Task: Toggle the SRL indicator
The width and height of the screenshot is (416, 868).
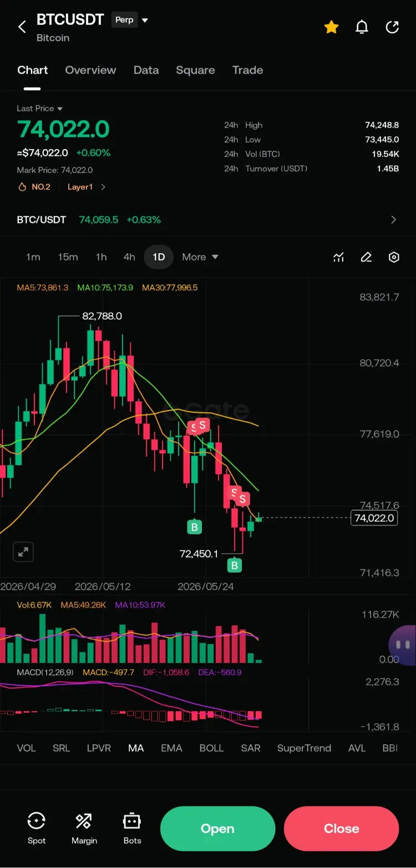Action: [x=61, y=748]
